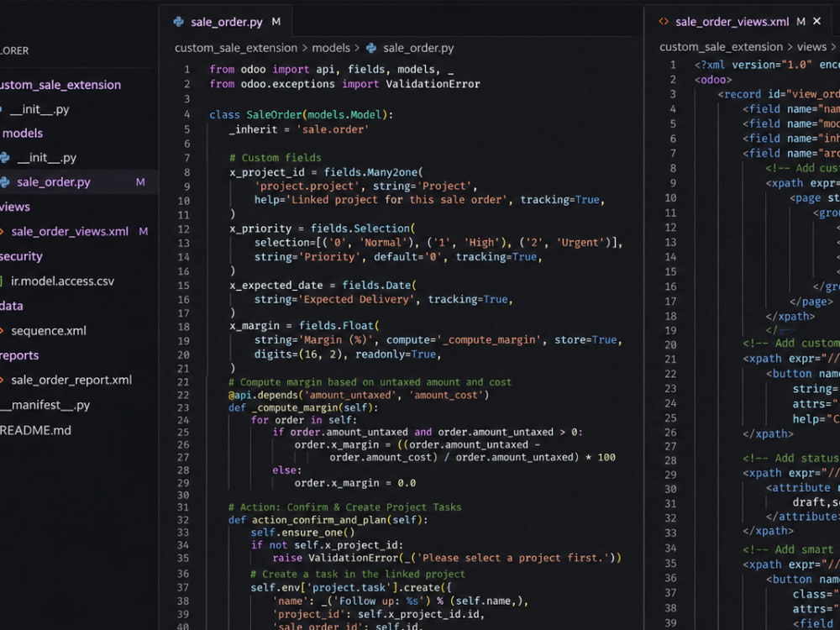Click the M modified badge on sale_order.py row
Image resolution: width=840 pixels, height=630 pixels.
coord(140,182)
